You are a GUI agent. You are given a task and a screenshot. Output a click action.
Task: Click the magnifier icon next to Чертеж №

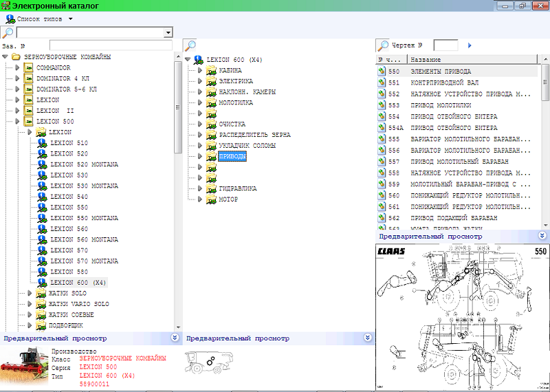coord(383,45)
